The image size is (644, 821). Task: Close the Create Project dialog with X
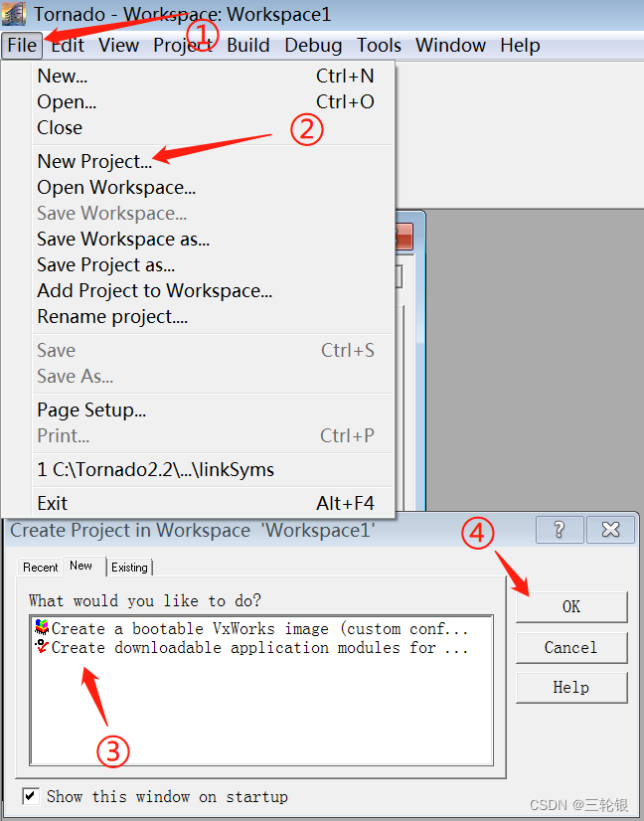pos(610,530)
